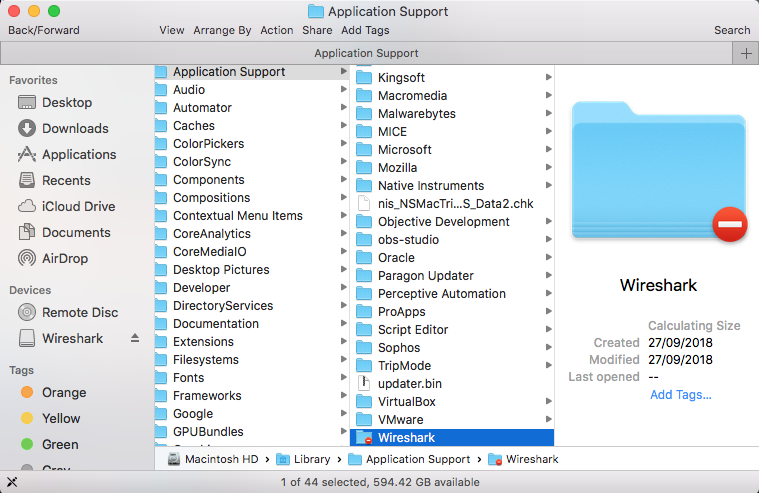
Task: Eject the Wireshark volume
Action: (135, 338)
